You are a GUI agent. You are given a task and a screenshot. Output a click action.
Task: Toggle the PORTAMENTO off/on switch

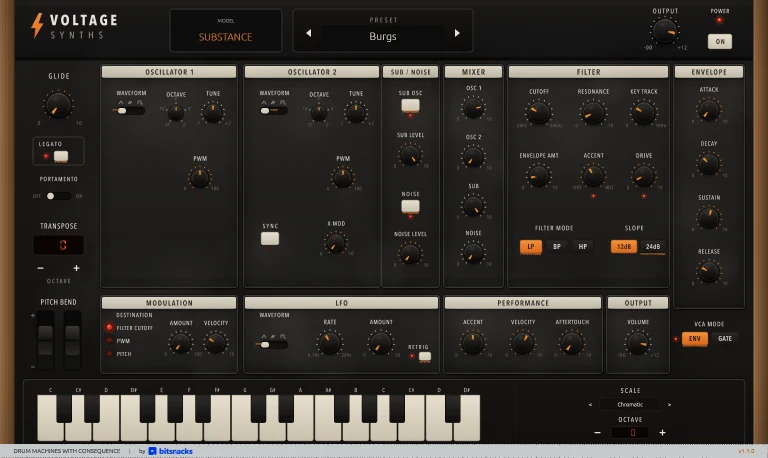tap(58, 196)
